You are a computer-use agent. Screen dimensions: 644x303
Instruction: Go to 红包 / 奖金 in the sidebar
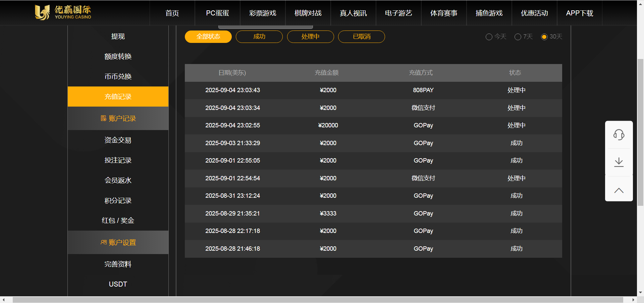click(118, 221)
